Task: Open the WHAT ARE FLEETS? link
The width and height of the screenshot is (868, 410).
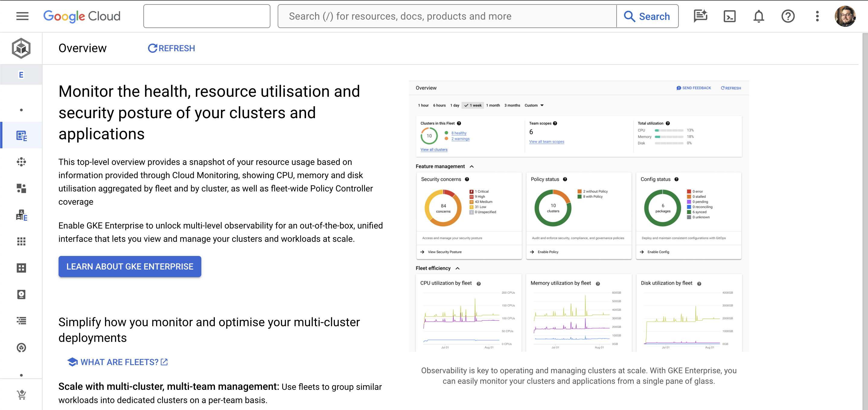Action: click(x=117, y=362)
